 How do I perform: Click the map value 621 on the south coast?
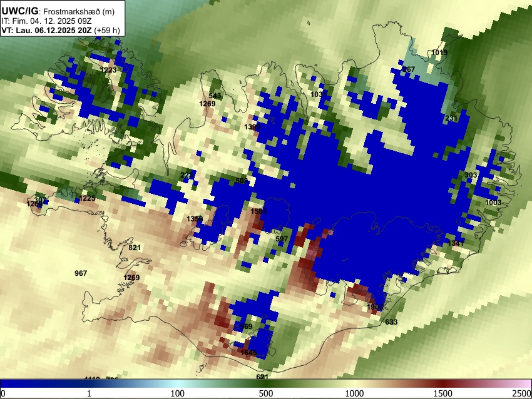(262, 376)
